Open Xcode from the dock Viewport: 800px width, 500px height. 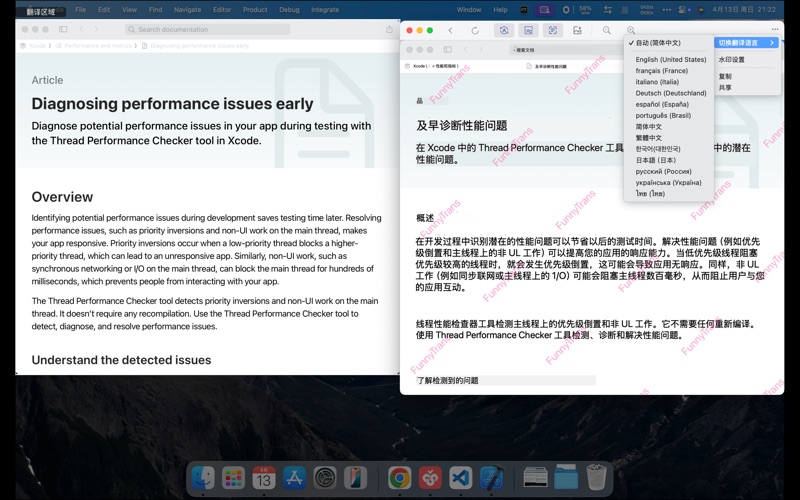pyautogui.click(x=491, y=478)
